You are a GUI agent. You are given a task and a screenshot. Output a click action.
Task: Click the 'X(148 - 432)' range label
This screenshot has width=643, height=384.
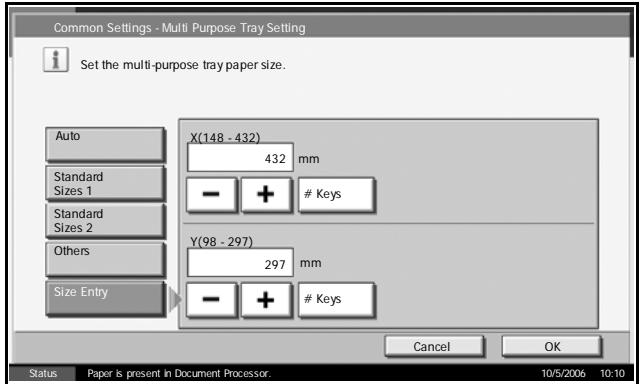click(225, 137)
